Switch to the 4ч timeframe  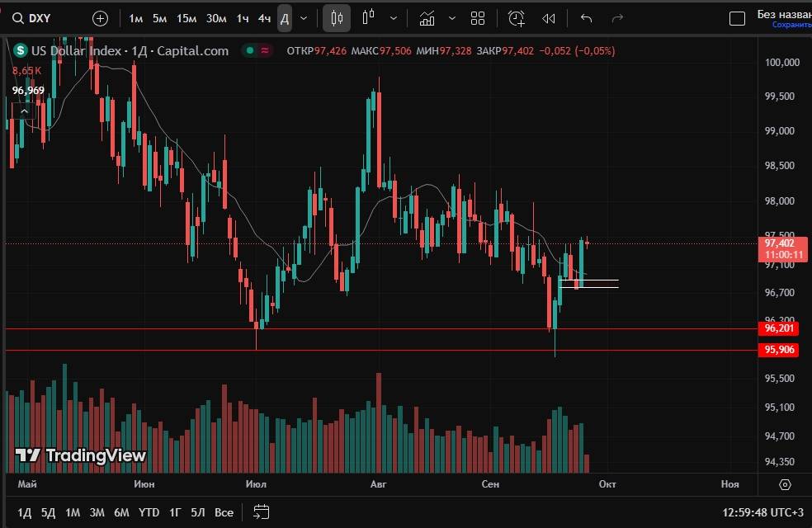(264, 18)
